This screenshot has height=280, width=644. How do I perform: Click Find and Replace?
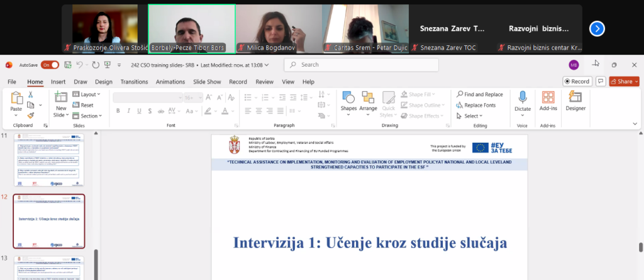480,94
